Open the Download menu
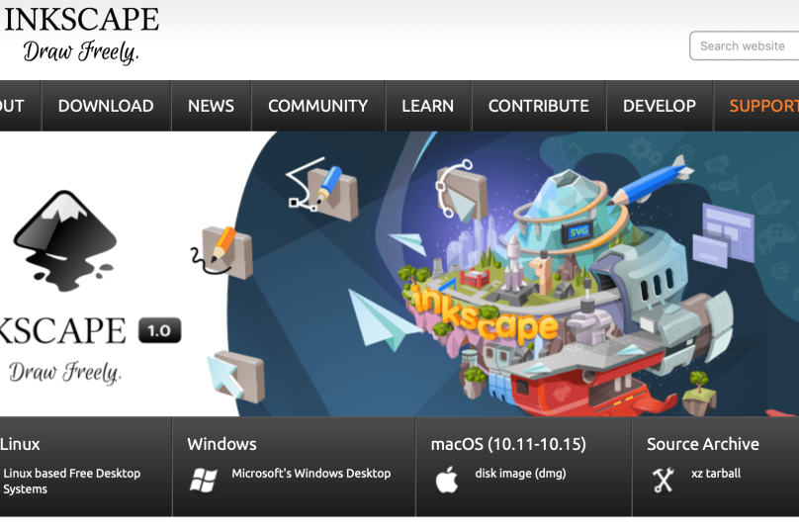 [x=106, y=106]
